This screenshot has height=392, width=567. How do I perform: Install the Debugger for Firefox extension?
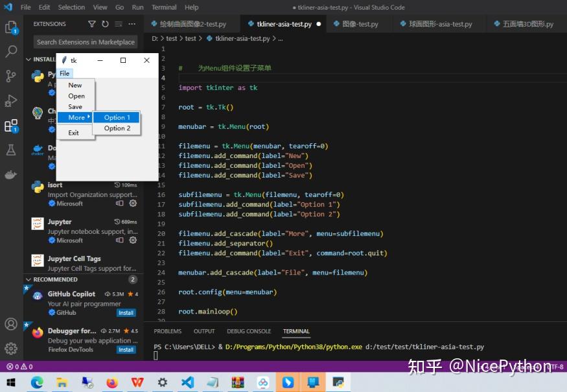(x=126, y=349)
